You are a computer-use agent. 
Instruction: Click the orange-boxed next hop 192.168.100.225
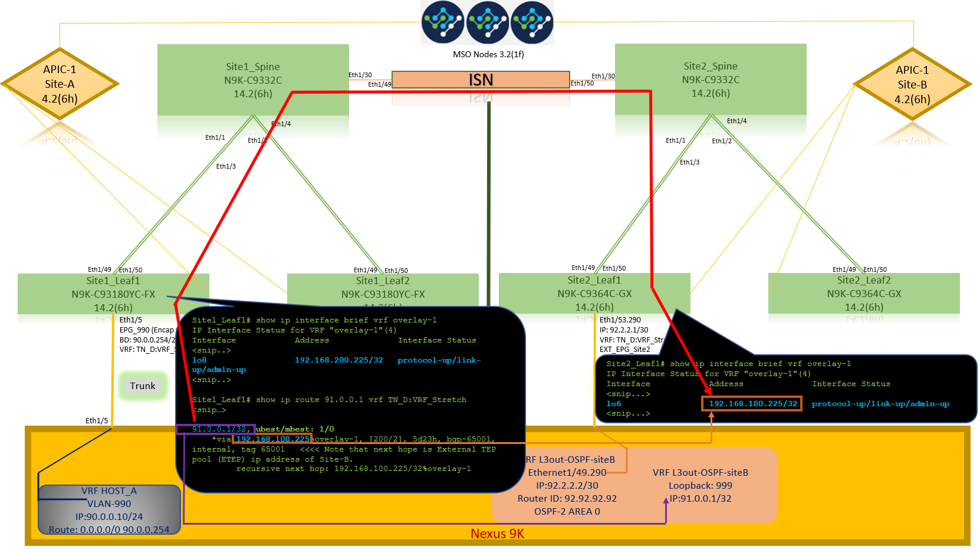272,439
